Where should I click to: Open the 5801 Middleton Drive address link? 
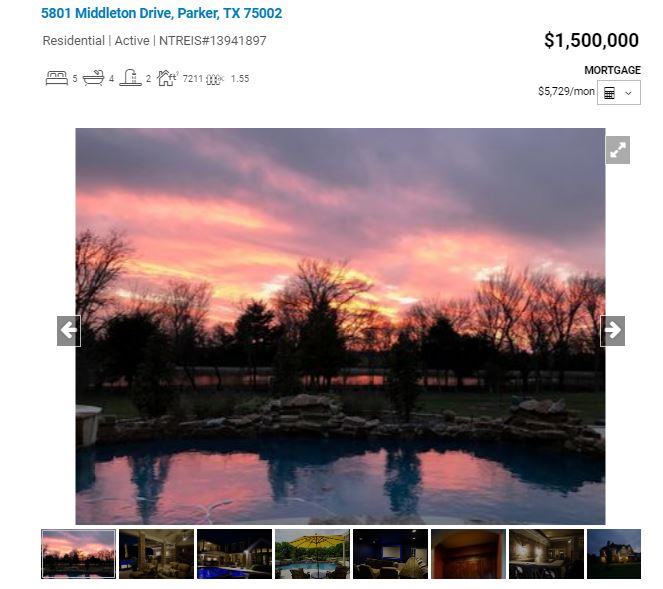[x=162, y=13]
